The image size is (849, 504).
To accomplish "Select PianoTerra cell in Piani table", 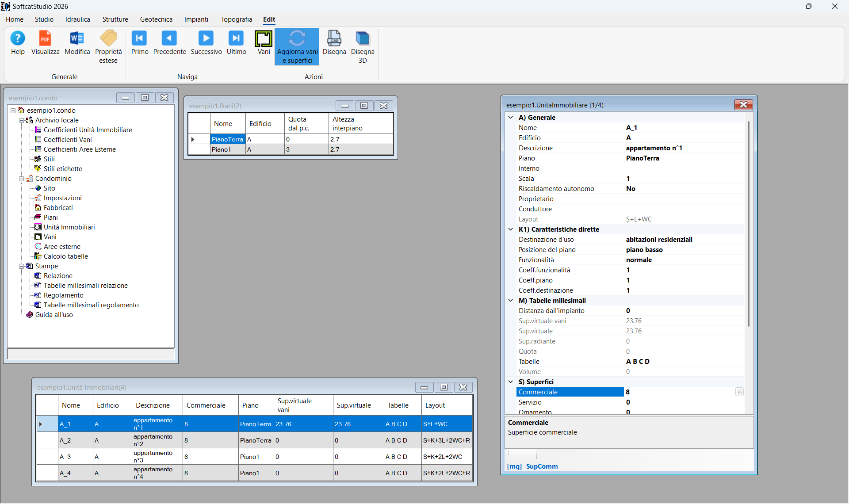I will pos(228,139).
